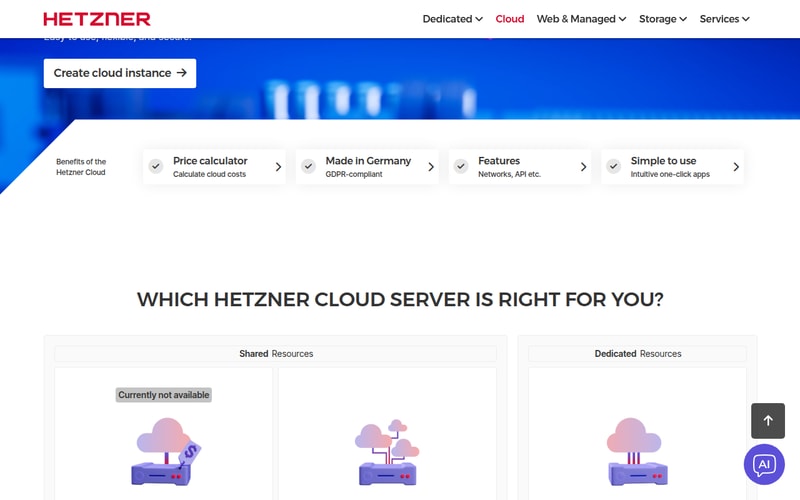The height and width of the screenshot is (500, 800).
Task: Click cloud server icon with price tag
Action: 166,452
